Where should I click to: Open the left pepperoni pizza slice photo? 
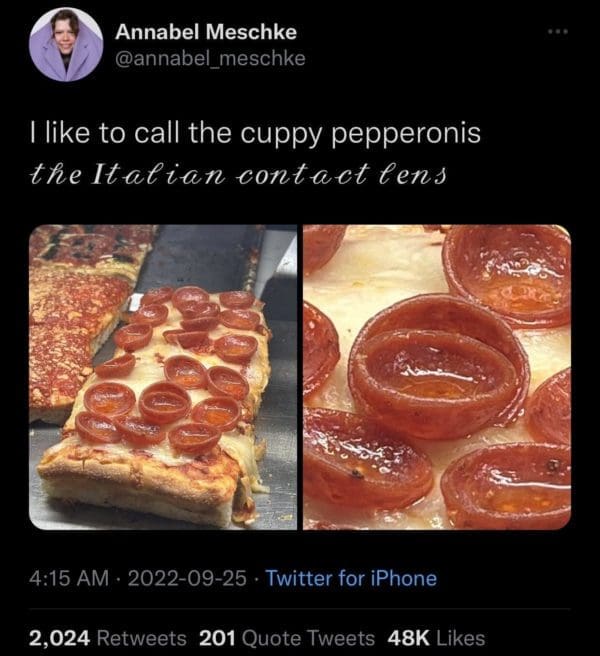click(163, 377)
